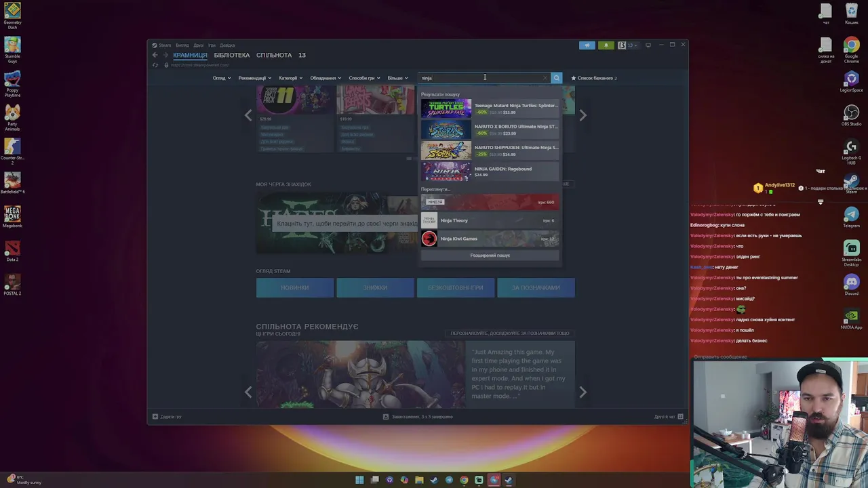Select Teenage Mutant Ninja Turtles search result
Screen dimensions: 868x488
490,108
